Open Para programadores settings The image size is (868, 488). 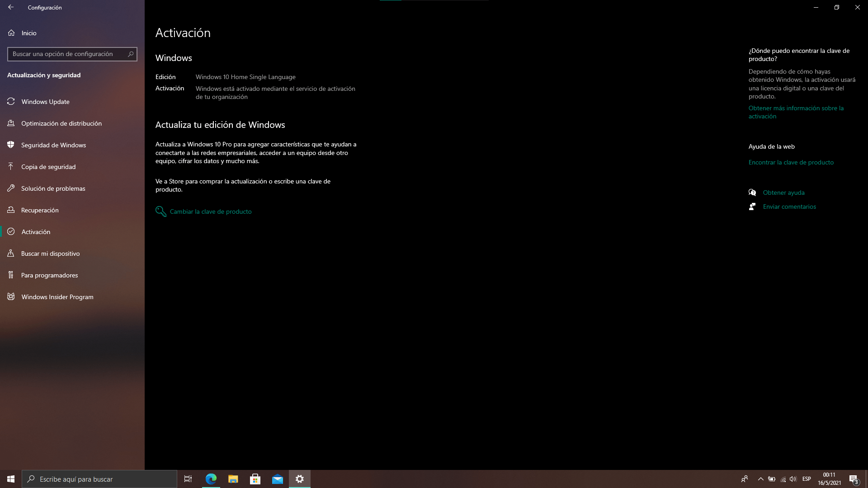tap(49, 275)
